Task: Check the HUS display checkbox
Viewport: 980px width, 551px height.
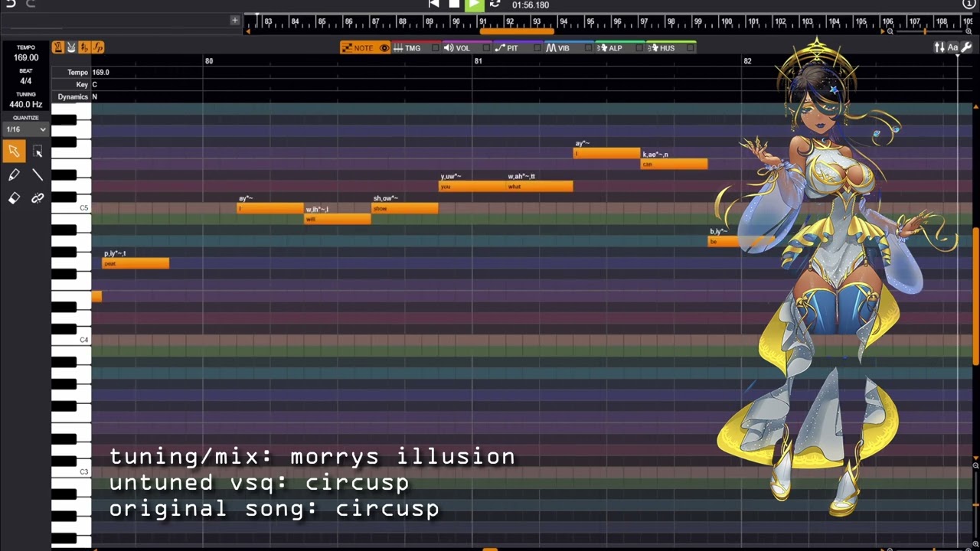Action: 691,47
